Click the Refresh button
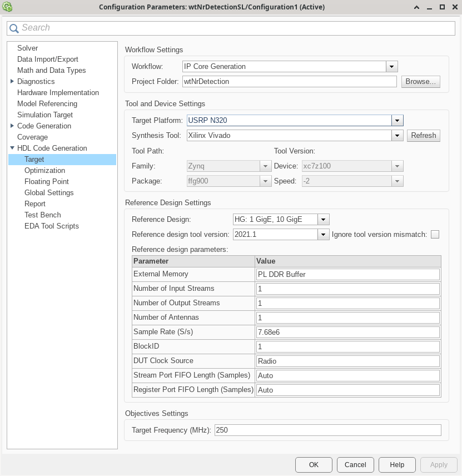 pyautogui.click(x=424, y=136)
